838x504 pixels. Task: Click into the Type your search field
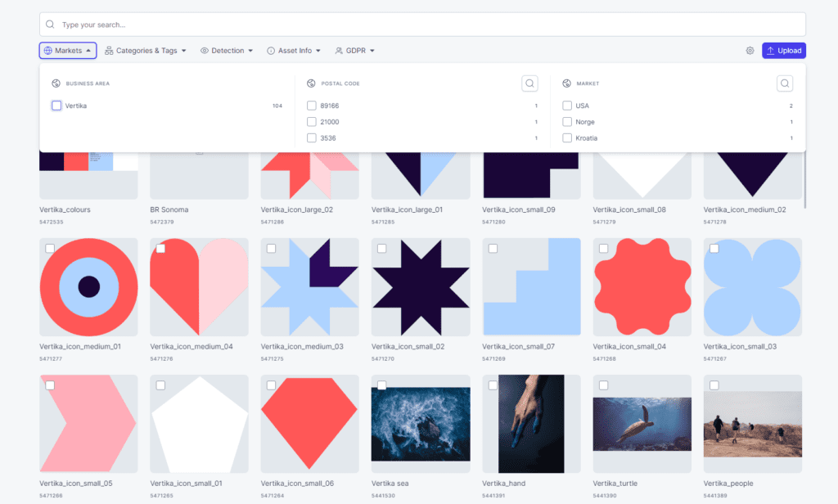click(422, 25)
